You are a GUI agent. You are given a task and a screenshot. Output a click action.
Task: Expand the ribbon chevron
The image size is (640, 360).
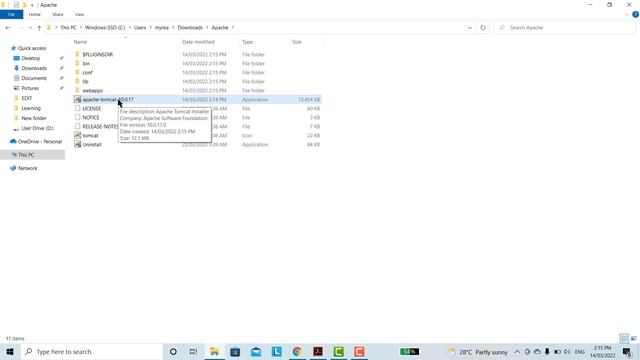pyautogui.click(x=627, y=14)
